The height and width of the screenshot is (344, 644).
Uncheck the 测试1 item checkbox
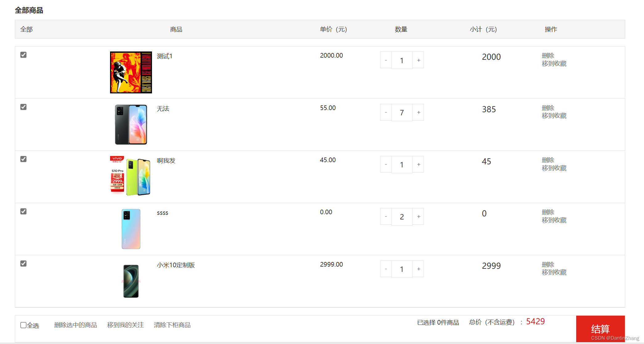23,55
